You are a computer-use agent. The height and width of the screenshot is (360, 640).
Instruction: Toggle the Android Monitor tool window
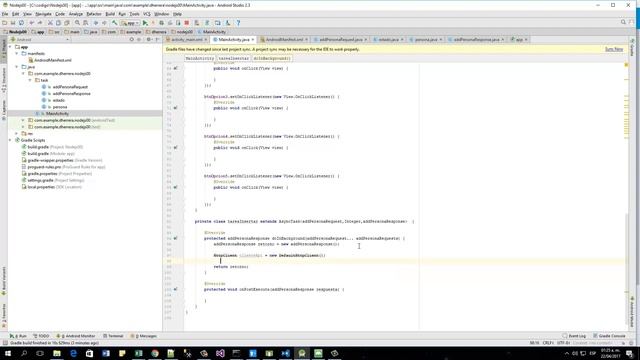click(76, 336)
